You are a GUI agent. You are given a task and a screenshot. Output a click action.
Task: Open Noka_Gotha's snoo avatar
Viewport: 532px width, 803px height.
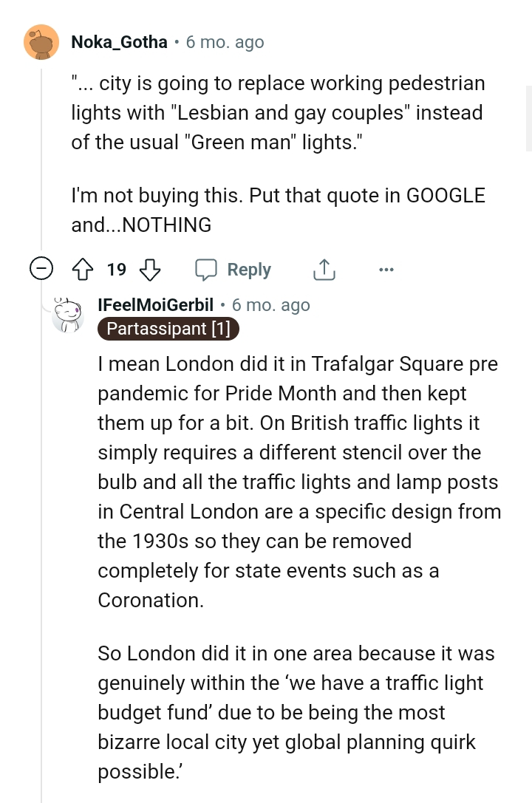pos(41,42)
